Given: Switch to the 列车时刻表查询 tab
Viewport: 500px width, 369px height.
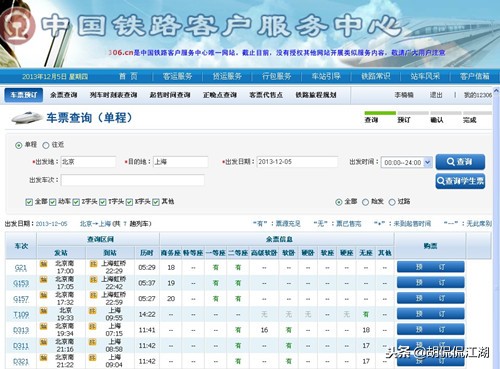Looking at the screenshot, I should (x=113, y=95).
